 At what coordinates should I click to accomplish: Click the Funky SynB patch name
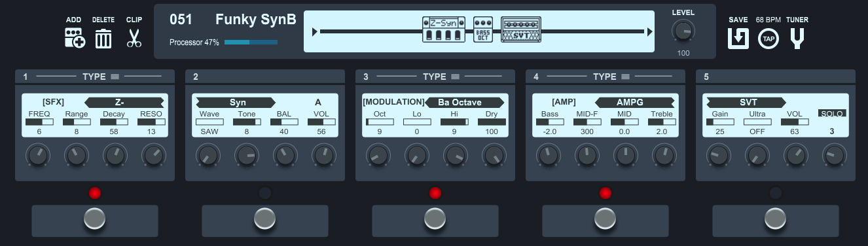tap(256, 20)
